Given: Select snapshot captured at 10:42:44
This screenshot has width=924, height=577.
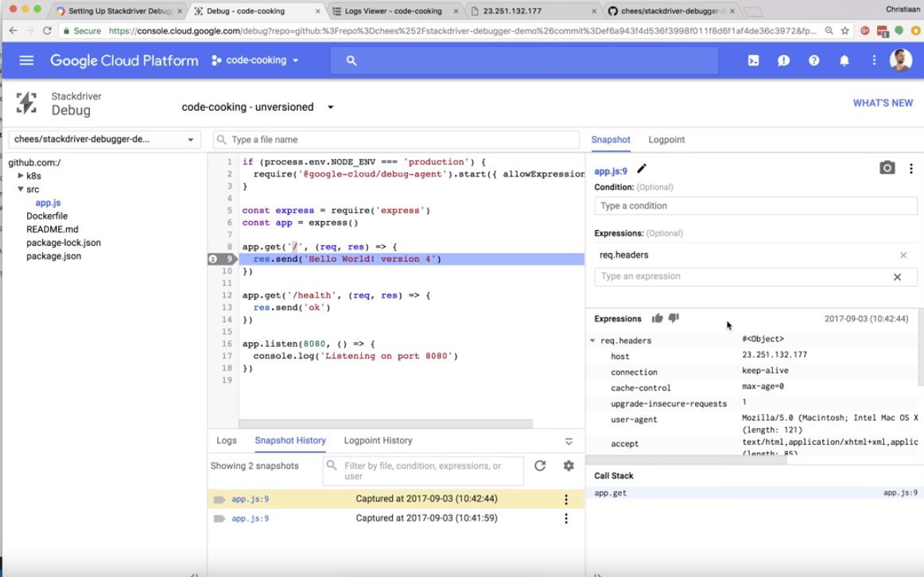Looking at the screenshot, I should pyautogui.click(x=396, y=499).
